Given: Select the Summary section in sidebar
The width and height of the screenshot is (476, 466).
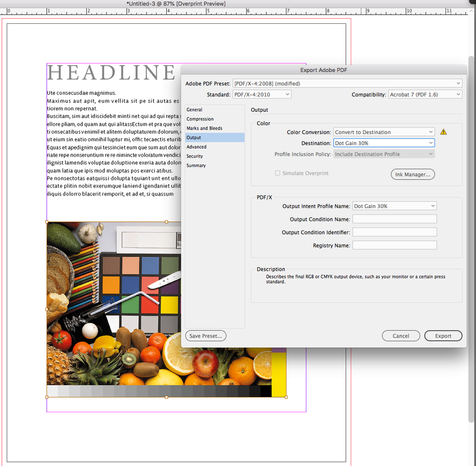Looking at the screenshot, I should point(214,166).
